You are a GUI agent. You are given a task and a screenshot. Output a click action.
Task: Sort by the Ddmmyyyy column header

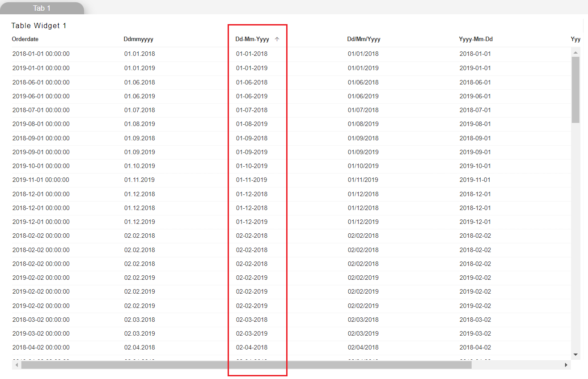139,39
